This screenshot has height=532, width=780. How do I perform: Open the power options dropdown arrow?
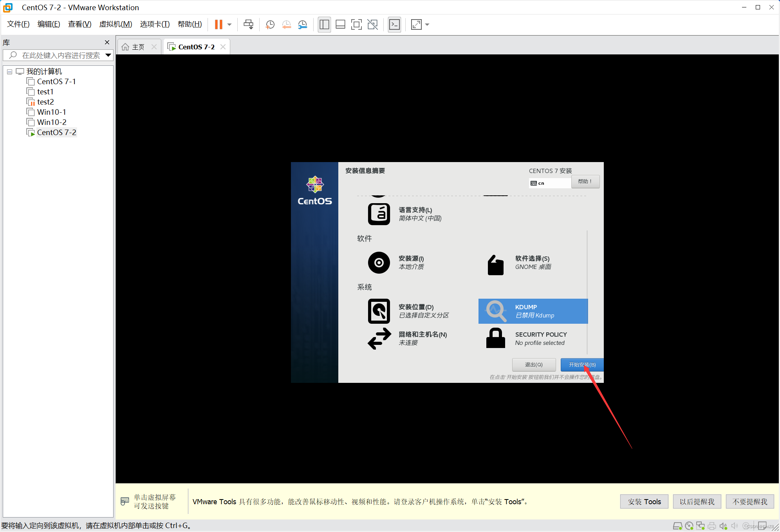(229, 25)
